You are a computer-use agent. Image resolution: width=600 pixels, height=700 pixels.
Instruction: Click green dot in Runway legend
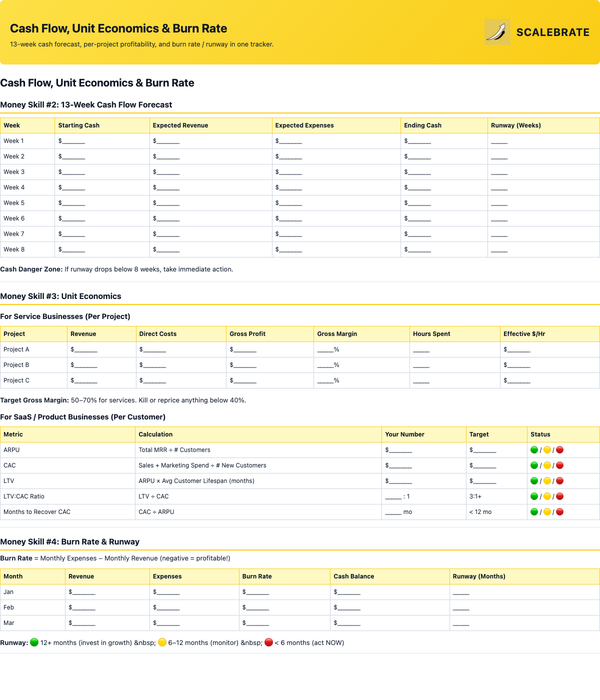(x=34, y=642)
